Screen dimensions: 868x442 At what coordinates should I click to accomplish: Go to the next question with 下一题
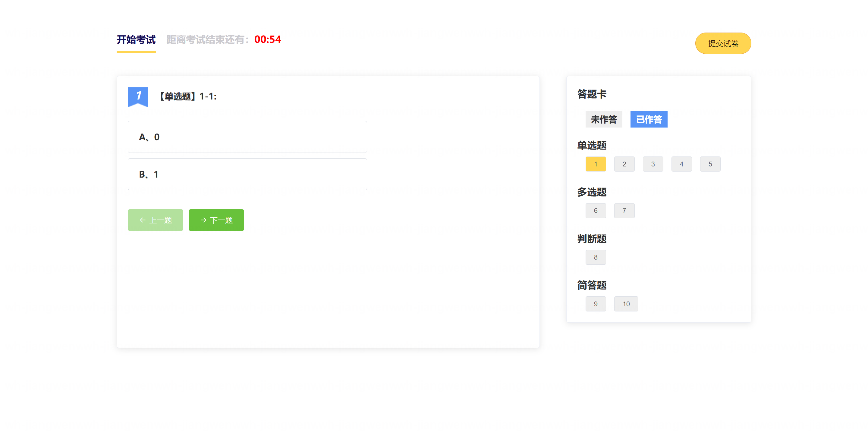(x=216, y=220)
